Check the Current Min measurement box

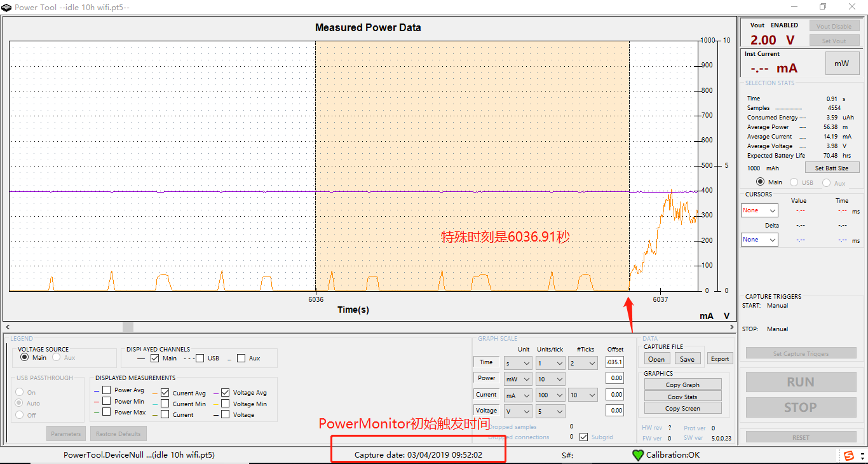tap(165, 404)
